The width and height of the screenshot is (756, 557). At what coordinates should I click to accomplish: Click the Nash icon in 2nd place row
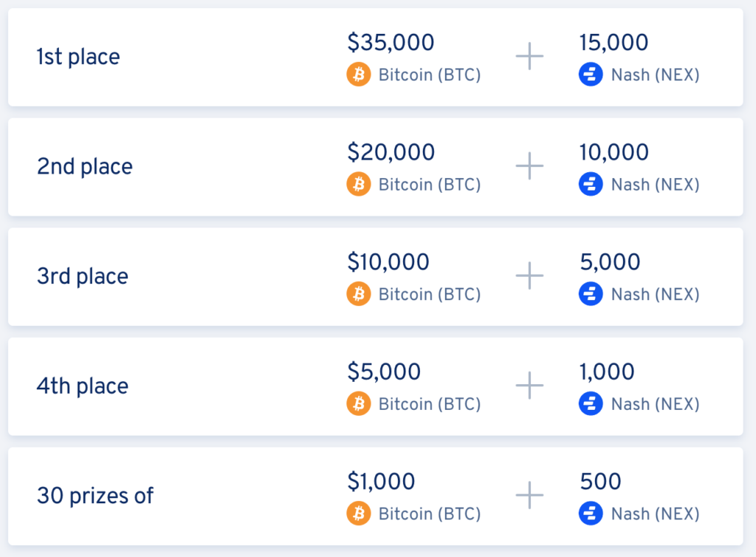click(591, 184)
